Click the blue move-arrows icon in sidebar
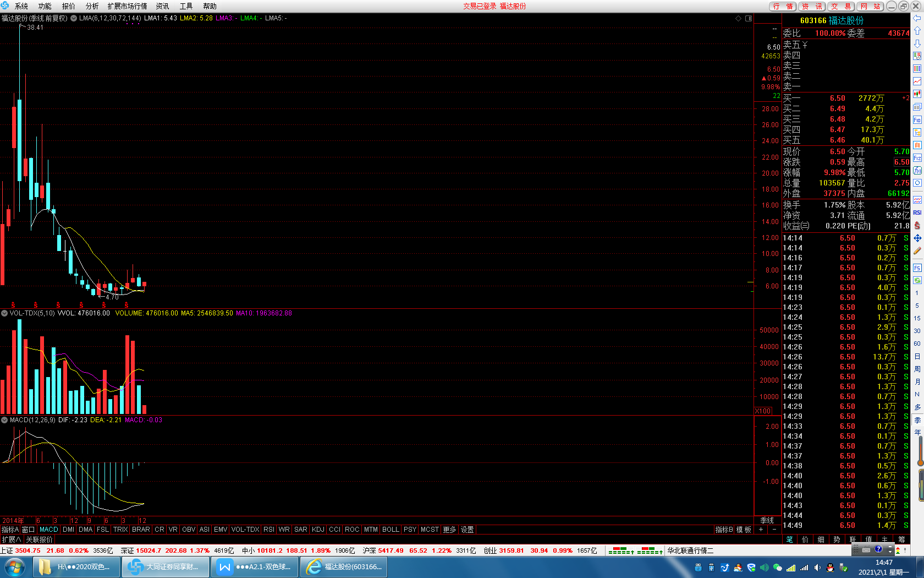This screenshot has height=578, width=924. 917,238
